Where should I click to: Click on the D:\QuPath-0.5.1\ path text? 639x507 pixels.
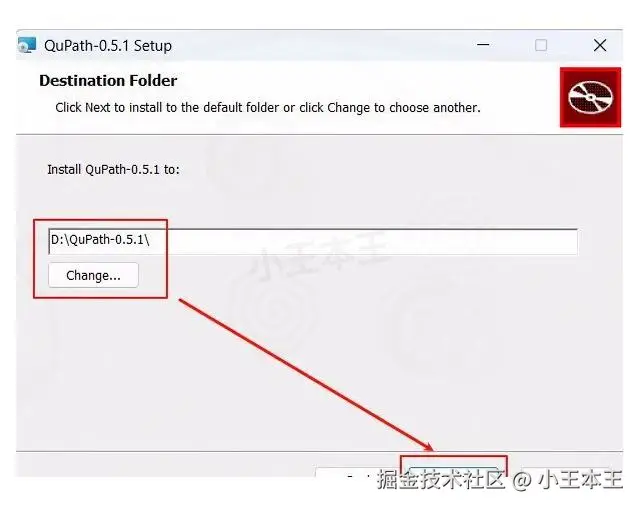[100, 240]
